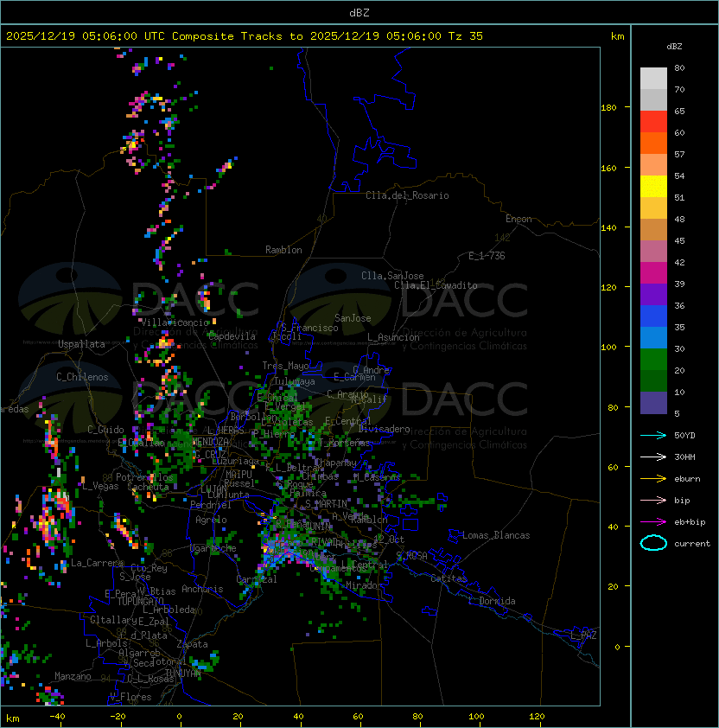Screen dimensions: 719x728
Task: Click the 'Ramblon' label in the northern map area
Action: pos(283,250)
